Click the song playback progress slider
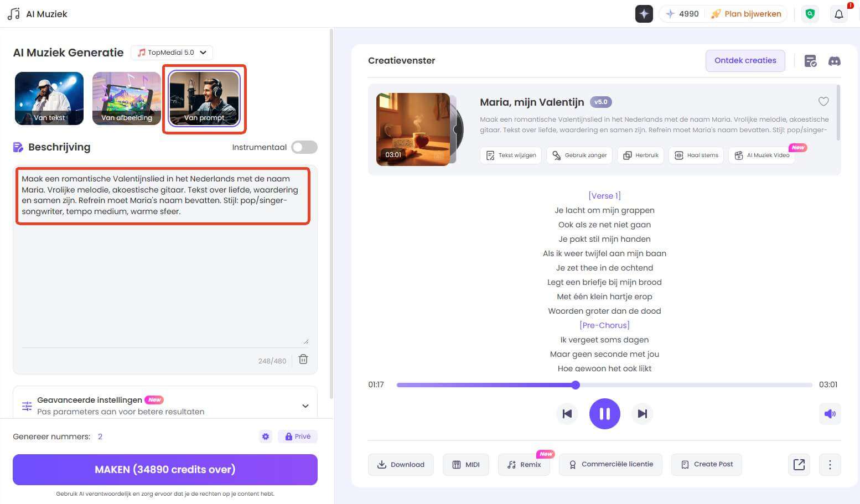This screenshot has height=504, width=860. pyautogui.click(x=604, y=385)
